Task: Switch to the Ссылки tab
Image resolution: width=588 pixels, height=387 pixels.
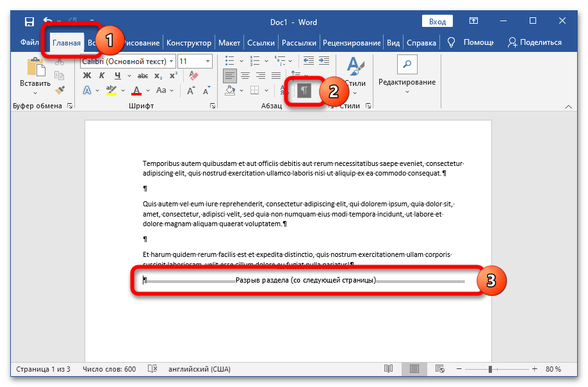Action: point(261,43)
